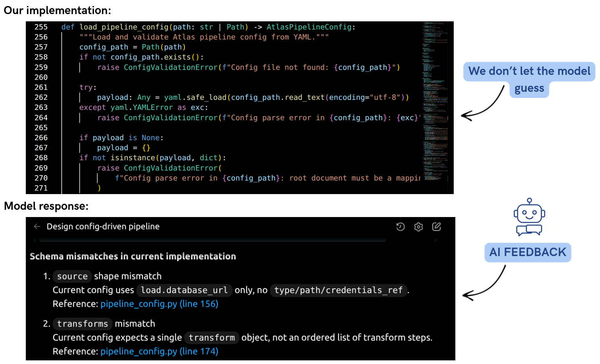The image size is (600, 364).
Task: Select the transforms code chip
Action: click(82, 324)
